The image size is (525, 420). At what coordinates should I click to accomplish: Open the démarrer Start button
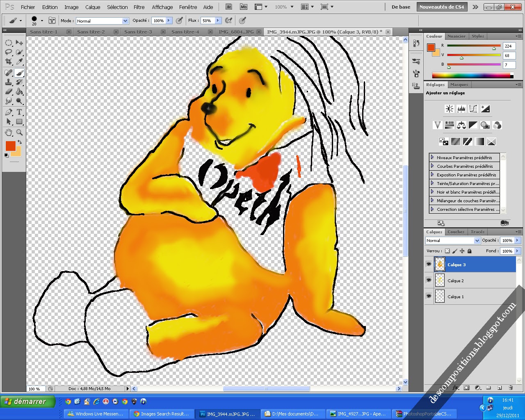click(27, 402)
